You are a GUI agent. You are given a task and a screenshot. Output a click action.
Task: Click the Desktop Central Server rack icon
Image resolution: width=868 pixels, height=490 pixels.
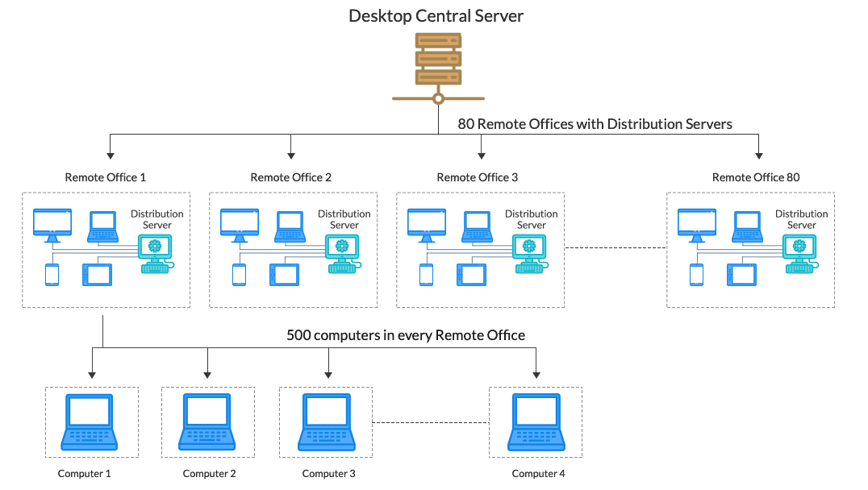[x=438, y=69]
